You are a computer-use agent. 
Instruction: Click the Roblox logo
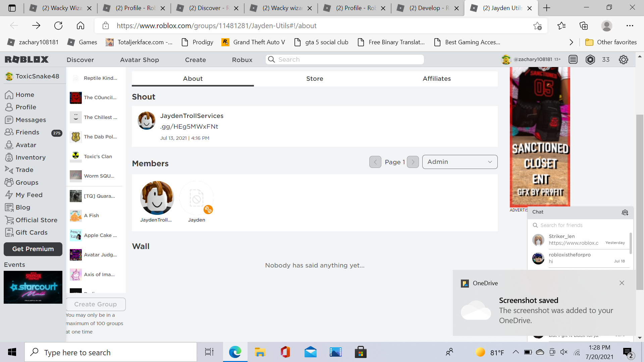tap(26, 59)
